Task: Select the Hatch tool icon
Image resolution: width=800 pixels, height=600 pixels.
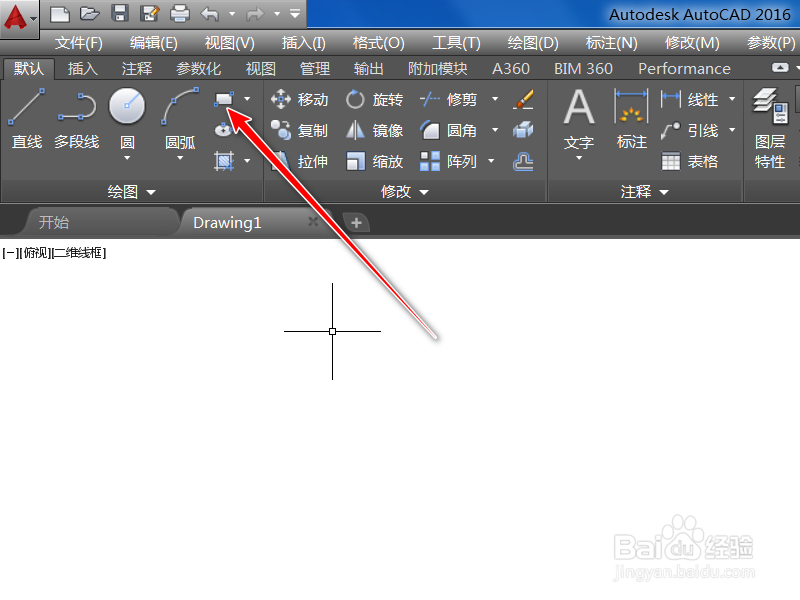Action: click(x=224, y=161)
